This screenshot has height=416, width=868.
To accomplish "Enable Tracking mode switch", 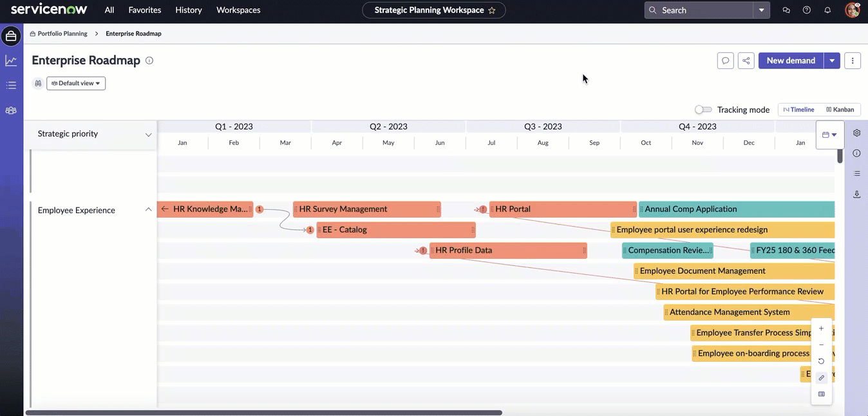I will tap(703, 109).
